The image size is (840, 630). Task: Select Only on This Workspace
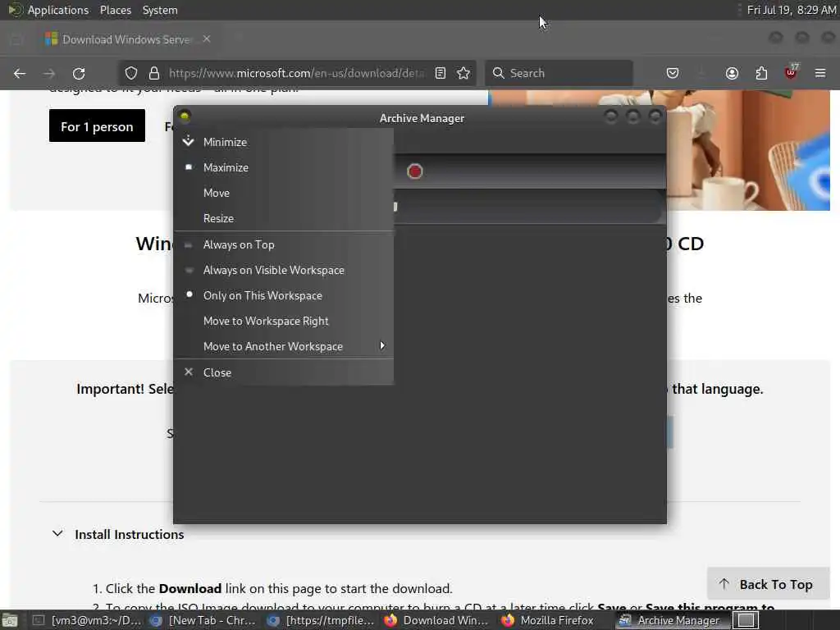tap(284, 295)
